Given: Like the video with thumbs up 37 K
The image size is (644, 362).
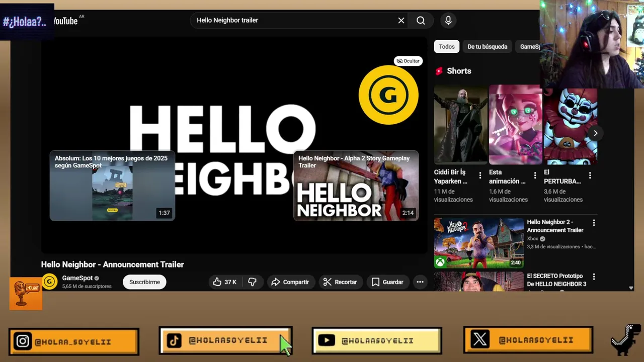Looking at the screenshot, I should pos(225,282).
